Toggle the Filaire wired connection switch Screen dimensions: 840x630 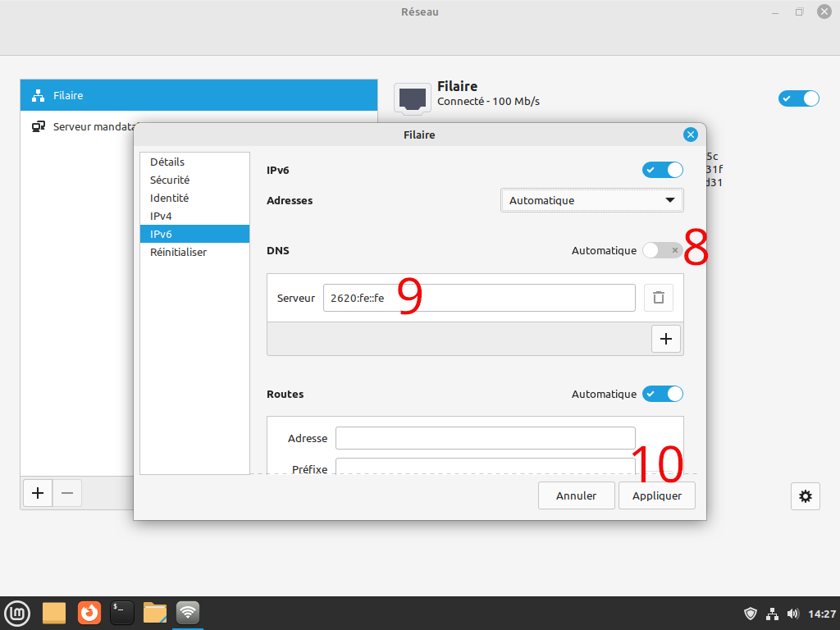[798, 98]
